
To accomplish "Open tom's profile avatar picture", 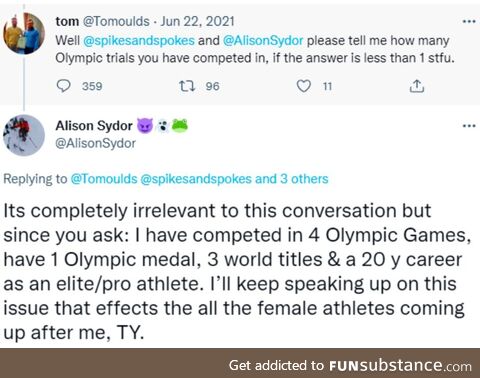I will coord(24,34).
